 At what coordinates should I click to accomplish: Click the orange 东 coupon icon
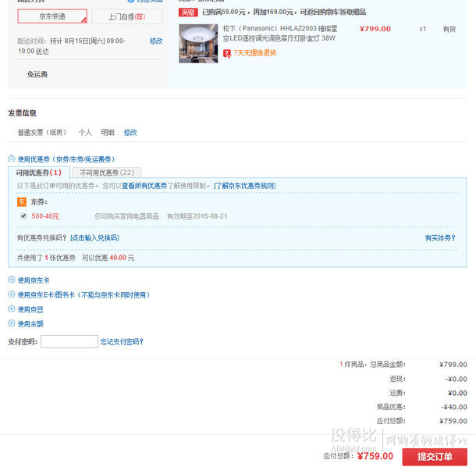(22, 201)
